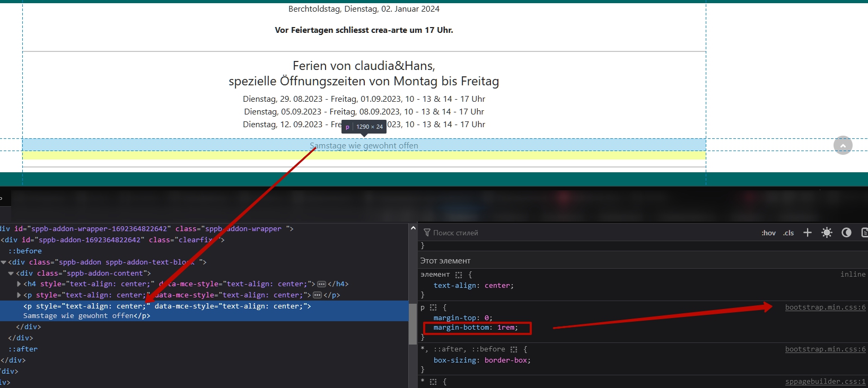Image resolution: width=868 pixels, height=388 pixels.
Task: Toggle light color scheme simulation sun icon
Action: [x=827, y=233]
